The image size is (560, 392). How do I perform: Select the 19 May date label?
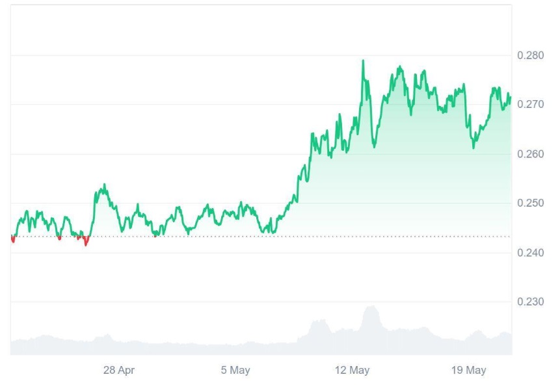coord(468,371)
